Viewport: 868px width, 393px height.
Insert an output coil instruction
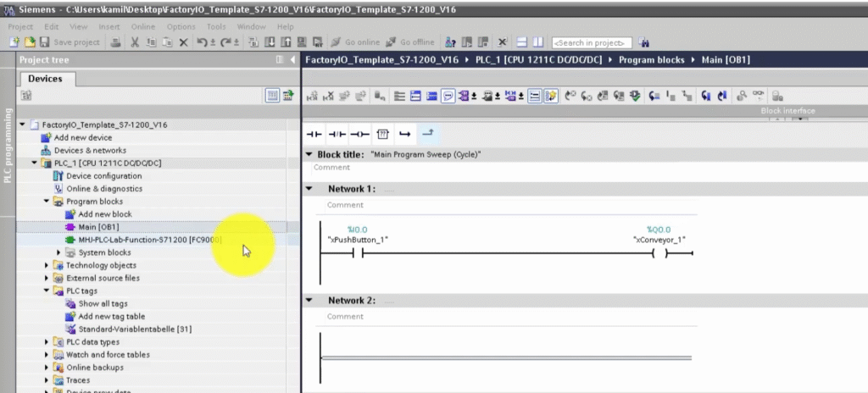tap(360, 134)
